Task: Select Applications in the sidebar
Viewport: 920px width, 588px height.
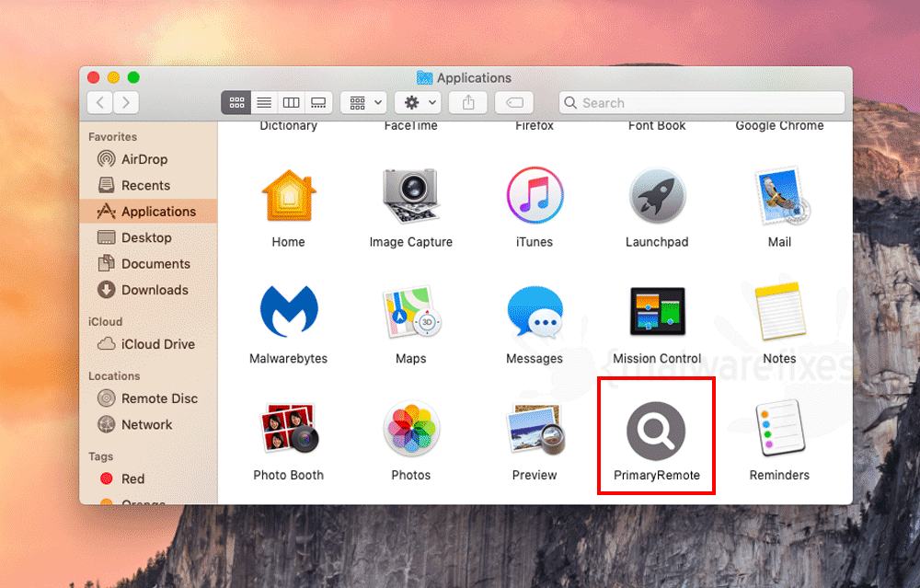Action: (x=148, y=212)
